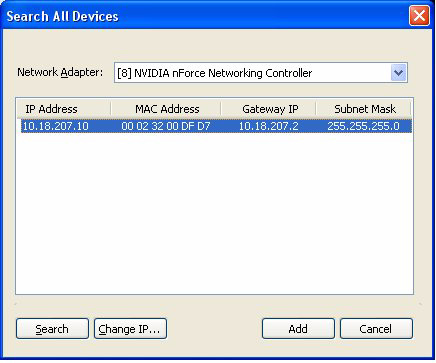Image resolution: width=436 pixels, height=363 pixels.
Task: Click the divider between Gateway IP and Subnet Mask headers
Action: [316, 109]
